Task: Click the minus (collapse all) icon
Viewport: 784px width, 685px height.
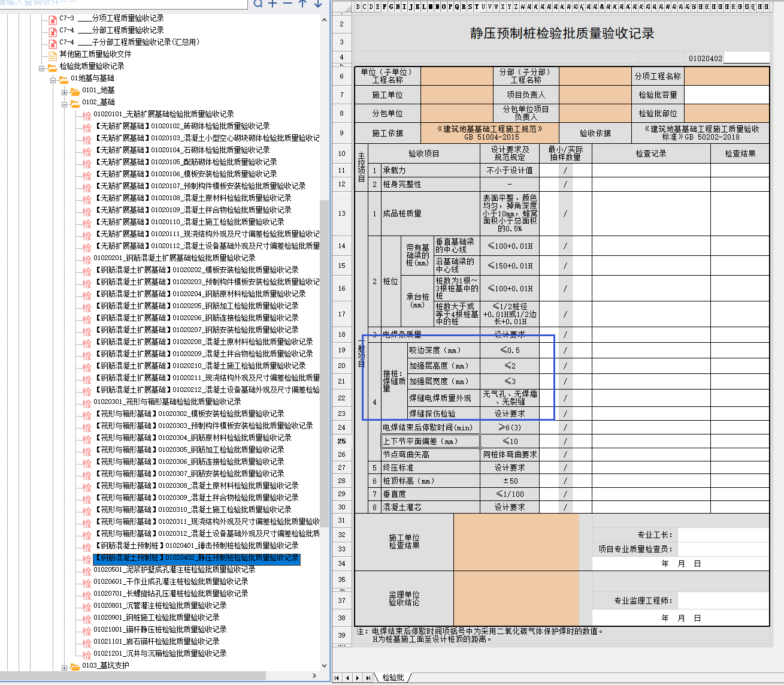Action: tap(287, 3)
